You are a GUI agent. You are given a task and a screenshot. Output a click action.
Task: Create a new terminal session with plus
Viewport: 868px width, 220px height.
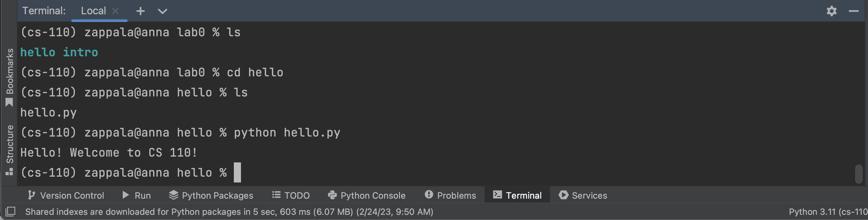[x=141, y=11]
